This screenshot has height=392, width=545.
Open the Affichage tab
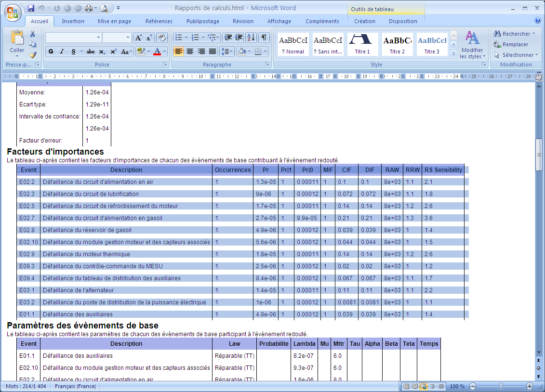[x=279, y=21]
